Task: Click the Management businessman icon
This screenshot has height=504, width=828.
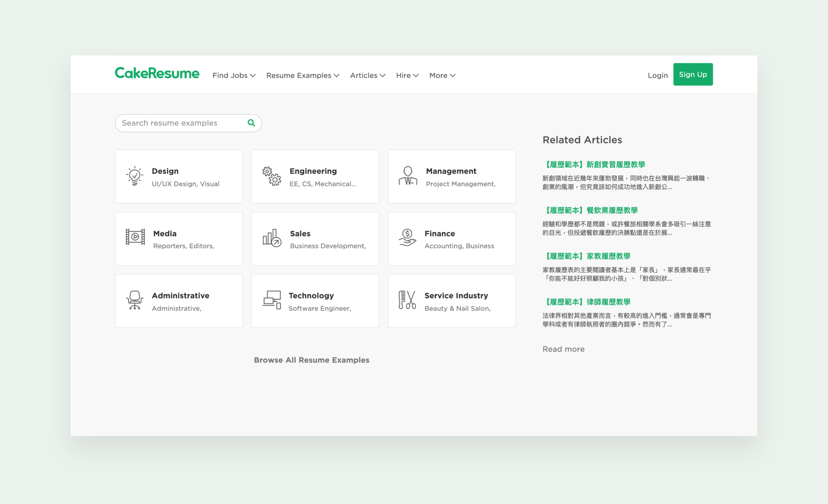Action: pyautogui.click(x=408, y=176)
